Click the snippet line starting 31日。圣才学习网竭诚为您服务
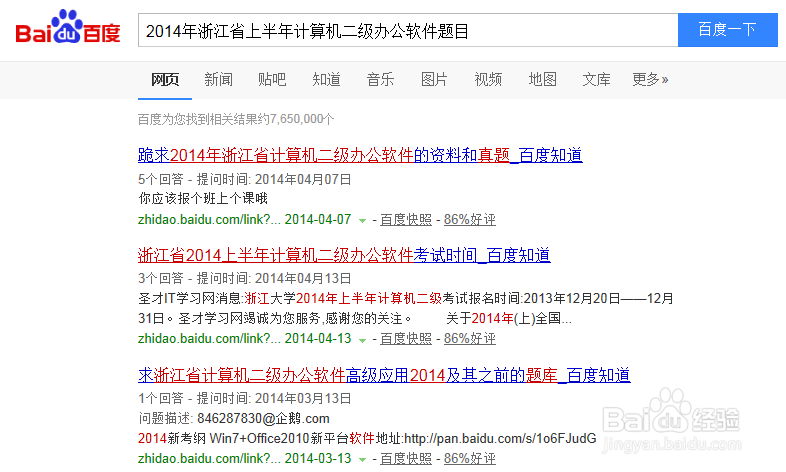Image resolution: width=786 pixels, height=472 pixels. [355, 319]
